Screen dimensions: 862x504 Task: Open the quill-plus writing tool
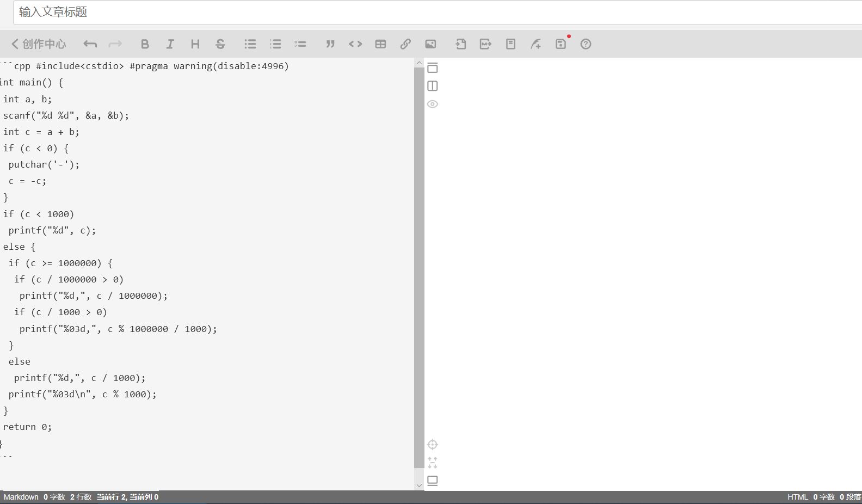(535, 44)
